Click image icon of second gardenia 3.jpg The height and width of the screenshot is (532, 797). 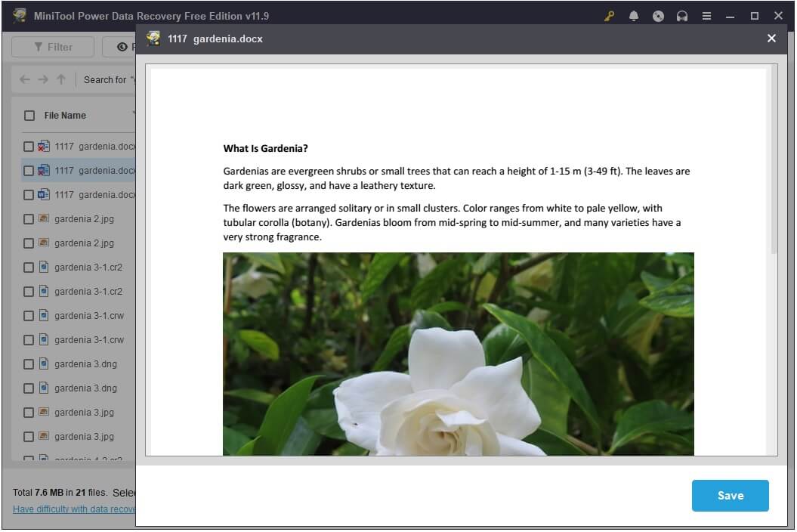coord(44,436)
